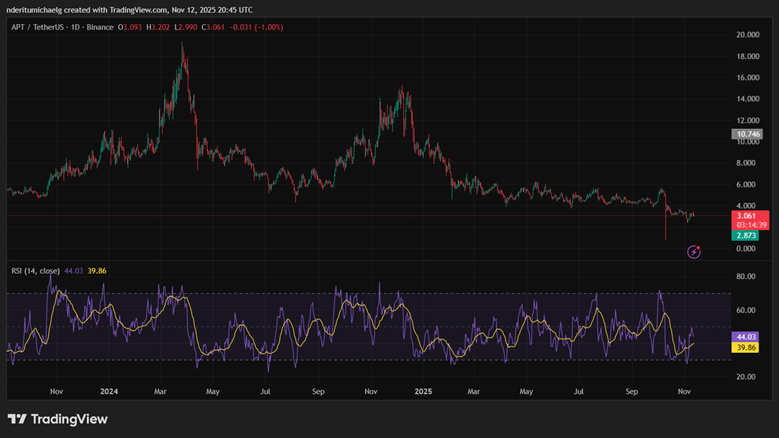Click the gray 10.746 price axis label

coord(748,133)
